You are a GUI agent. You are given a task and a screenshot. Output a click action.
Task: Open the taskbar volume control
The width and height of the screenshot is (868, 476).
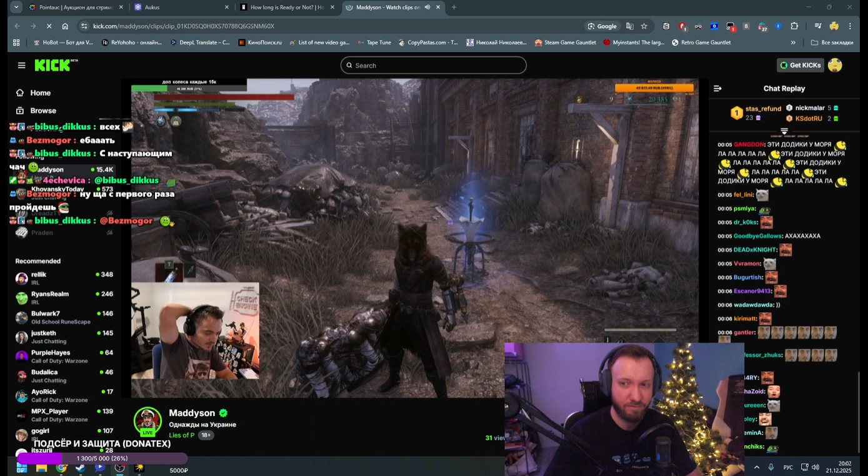(816, 467)
